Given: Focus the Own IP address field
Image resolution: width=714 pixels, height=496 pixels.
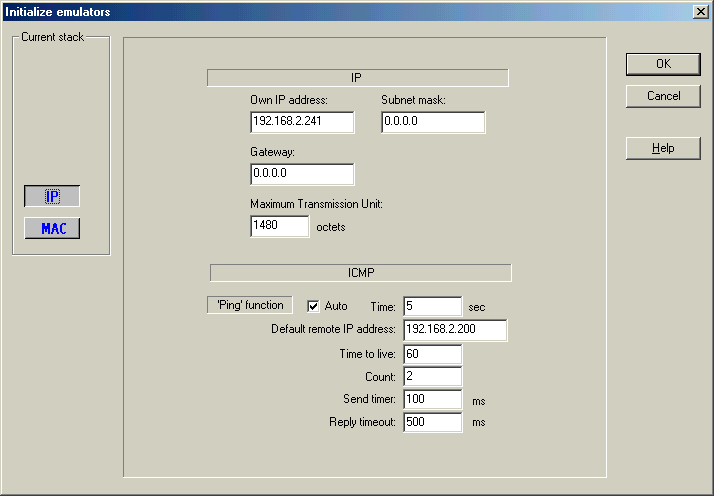Looking at the screenshot, I should 302,122.
